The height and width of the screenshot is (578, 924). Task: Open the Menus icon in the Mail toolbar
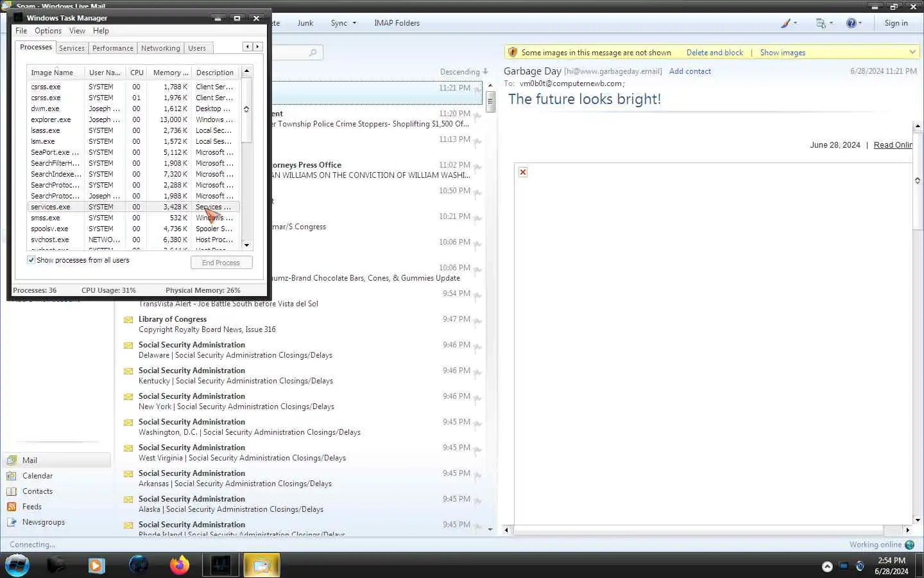coord(824,23)
